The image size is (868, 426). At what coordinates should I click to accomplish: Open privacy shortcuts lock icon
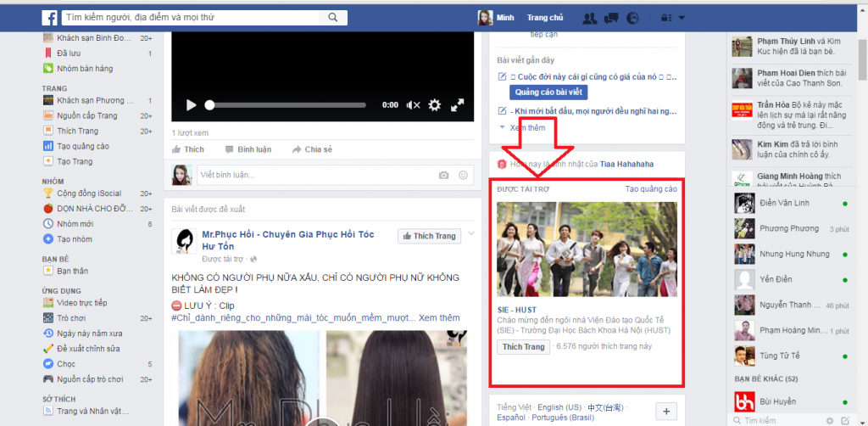[x=666, y=18]
